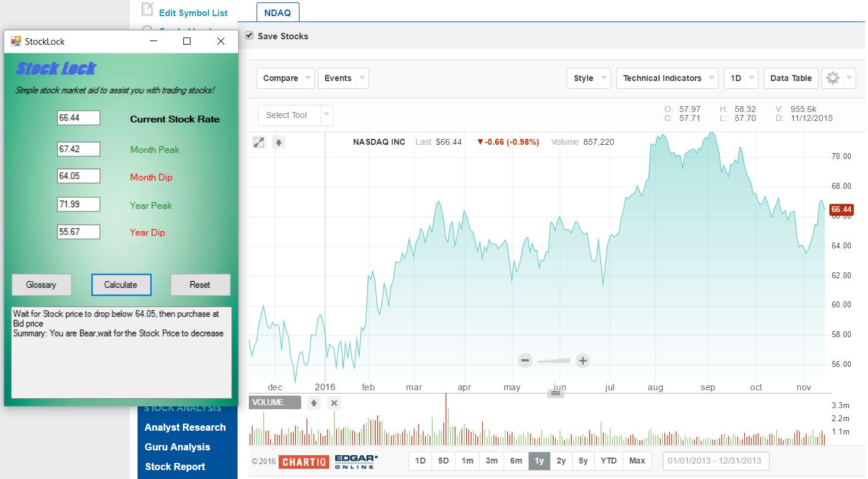Click the Reset button in StockLock
The height and width of the screenshot is (479, 868).
coord(200,285)
